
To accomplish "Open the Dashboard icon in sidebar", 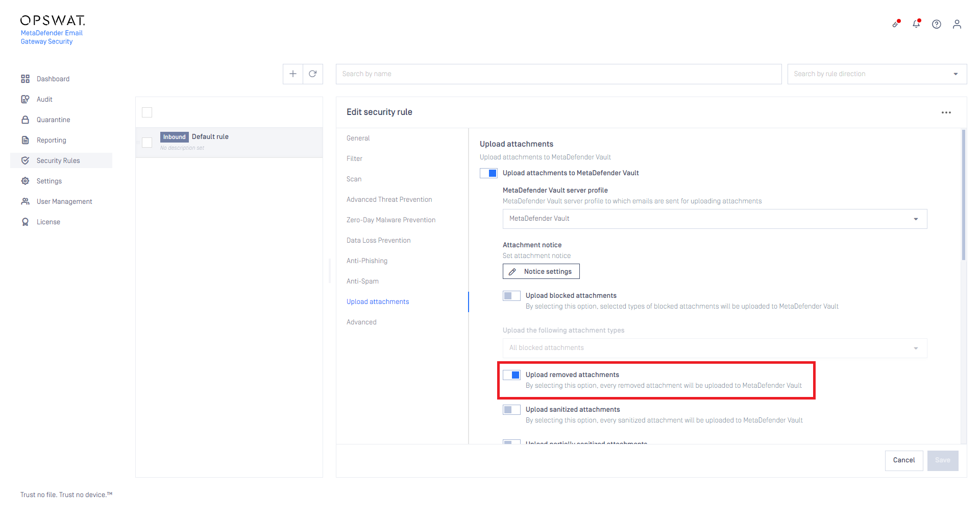I will 25,79.
